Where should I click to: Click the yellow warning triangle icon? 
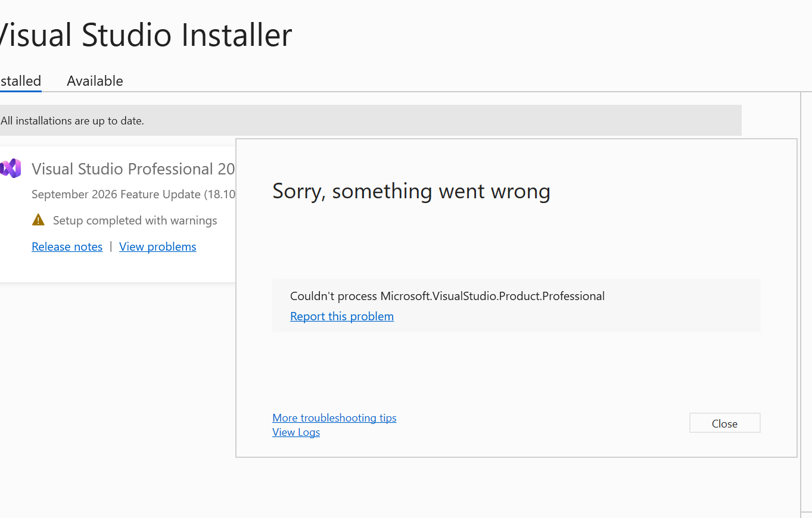[38, 220]
